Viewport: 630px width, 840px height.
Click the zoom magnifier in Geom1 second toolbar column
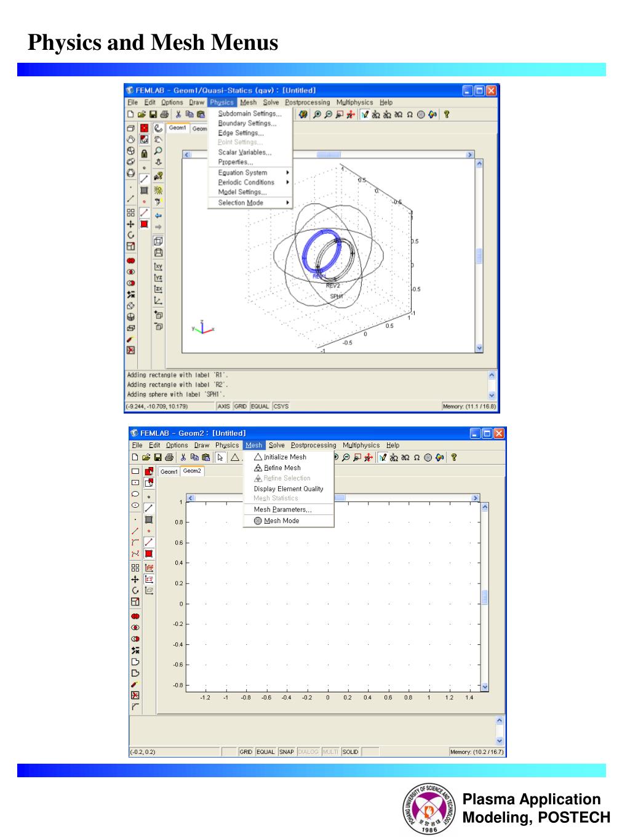pos(158,151)
